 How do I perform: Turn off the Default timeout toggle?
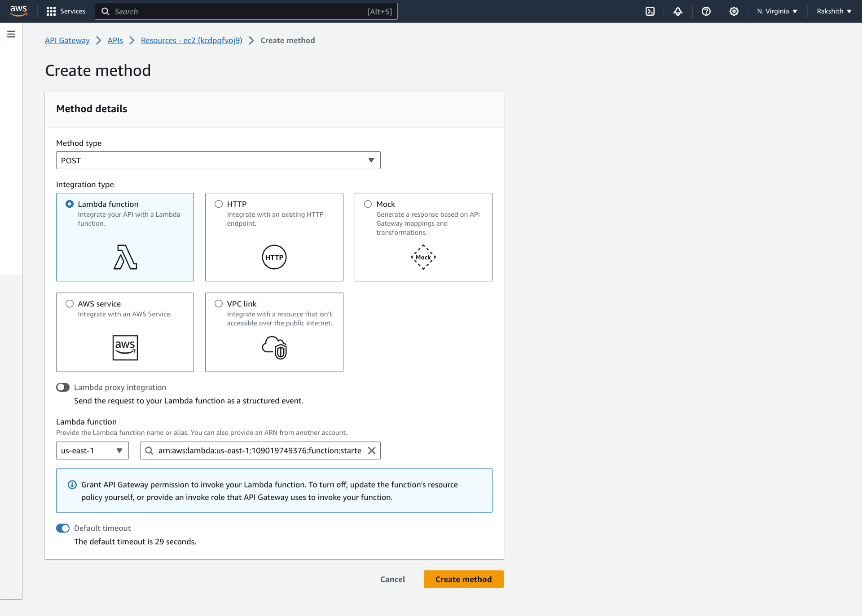[x=63, y=528]
